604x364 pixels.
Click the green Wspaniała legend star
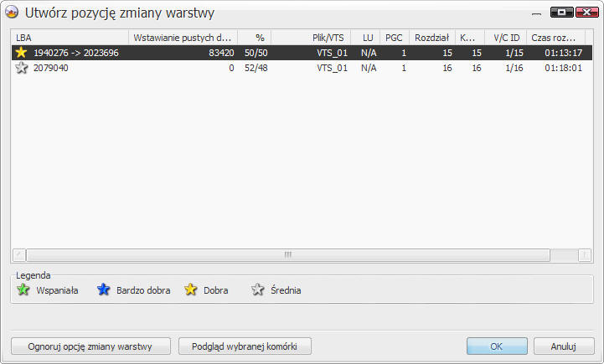[23, 290]
